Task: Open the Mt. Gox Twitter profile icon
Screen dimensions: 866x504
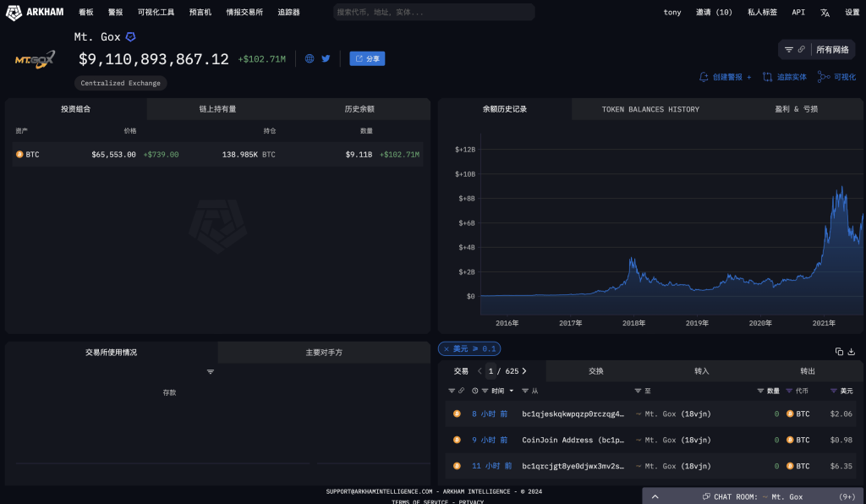Action: pyautogui.click(x=326, y=58)
